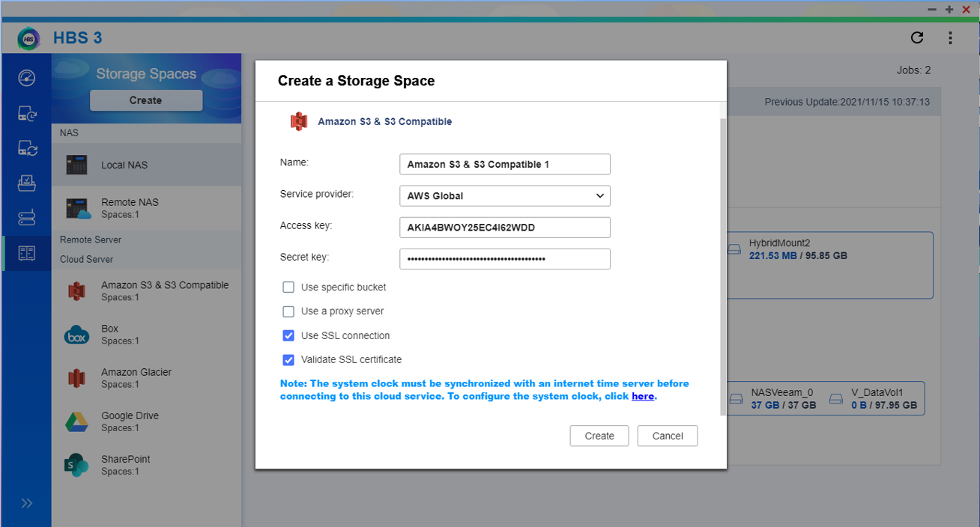The width and height of the screenshot is (980, 527).
Task: Enable the Use a proxy server checkbox
Action: 288,311
